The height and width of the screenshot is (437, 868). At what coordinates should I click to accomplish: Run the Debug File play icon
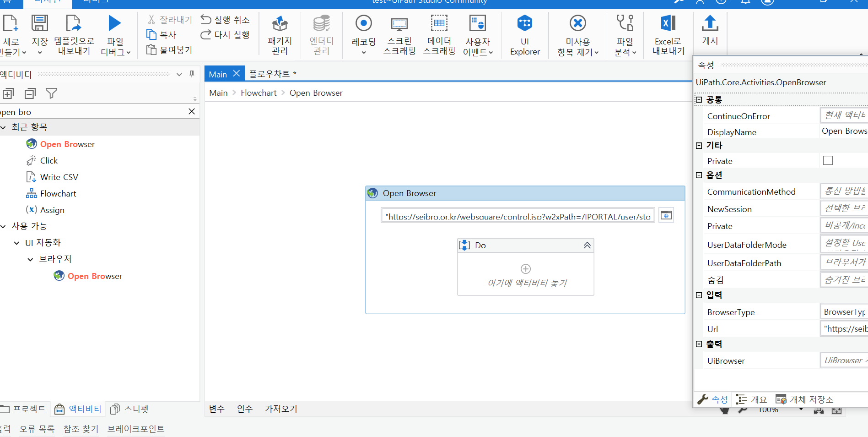(114, 23)
